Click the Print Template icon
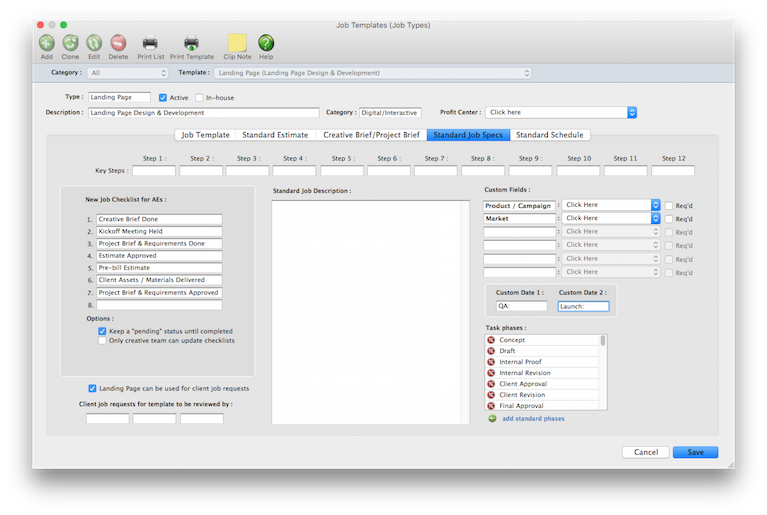The width and height of the screenshot is (767, 515). point(191,43)
